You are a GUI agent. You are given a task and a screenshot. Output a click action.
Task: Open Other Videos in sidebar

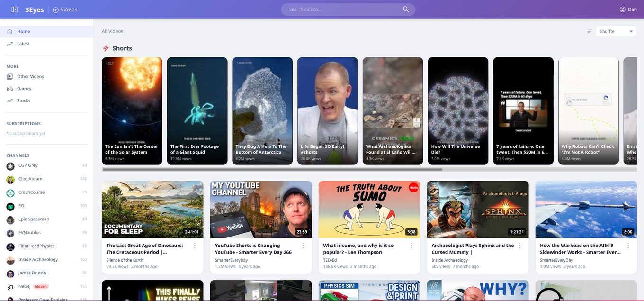(46, 76)
